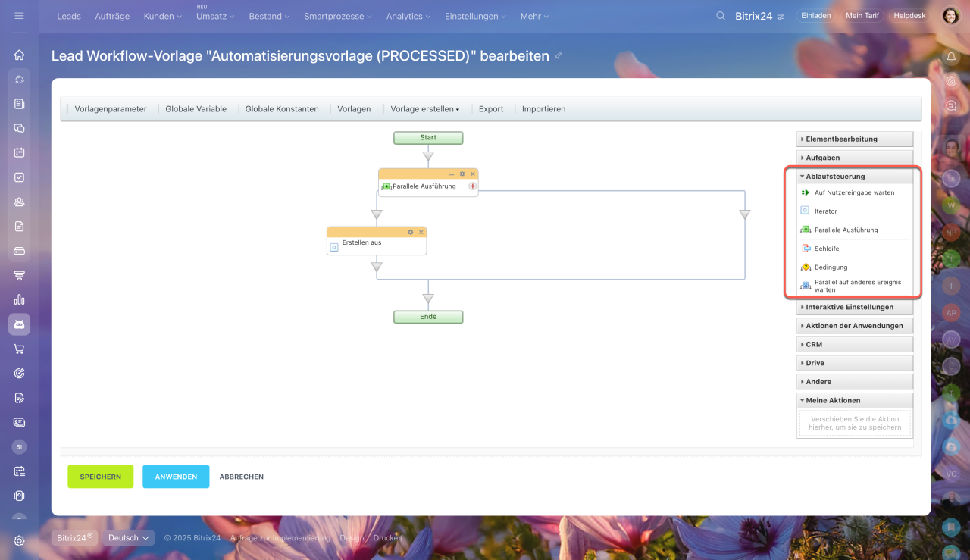Select Auf Nutzereingabe warten action
970x560 pixels.
point(855,192)
